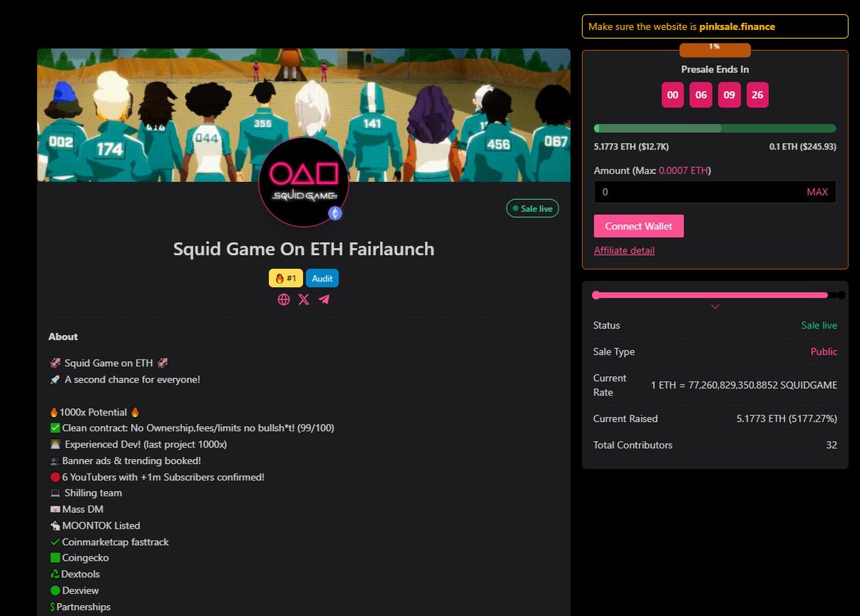Click the 'Clean contract' description line

(x=192, y=428)
